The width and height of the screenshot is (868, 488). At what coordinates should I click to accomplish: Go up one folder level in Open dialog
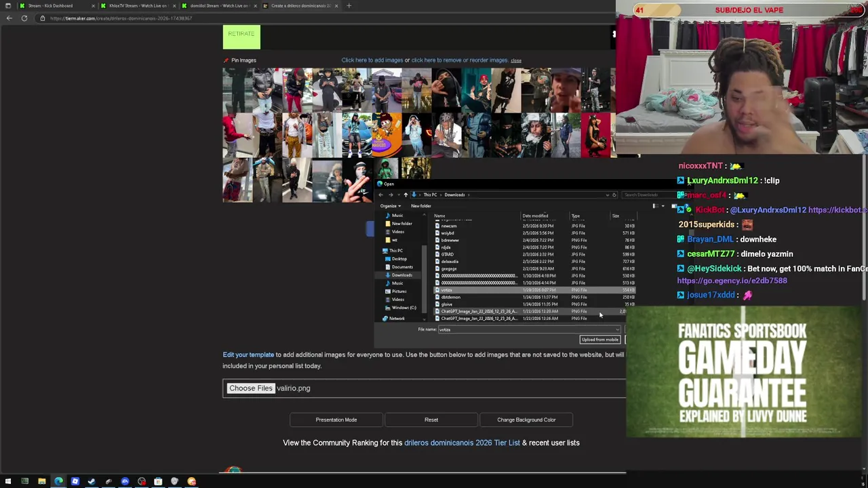[x=406, y=195]
